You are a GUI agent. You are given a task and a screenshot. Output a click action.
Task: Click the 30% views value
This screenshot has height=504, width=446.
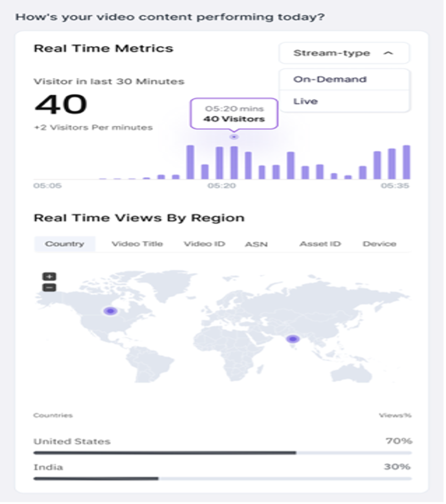397,466
